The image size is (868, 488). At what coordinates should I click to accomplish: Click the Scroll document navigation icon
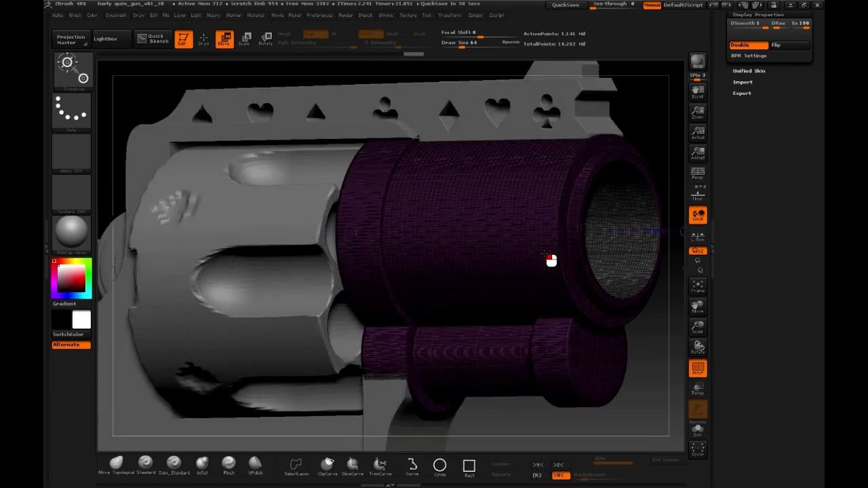click(x=698, y=92)
